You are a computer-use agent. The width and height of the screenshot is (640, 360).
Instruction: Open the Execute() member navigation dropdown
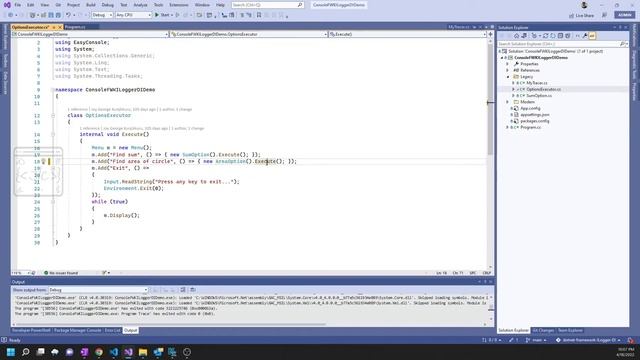pyautogui.click(x=407, y=34)
